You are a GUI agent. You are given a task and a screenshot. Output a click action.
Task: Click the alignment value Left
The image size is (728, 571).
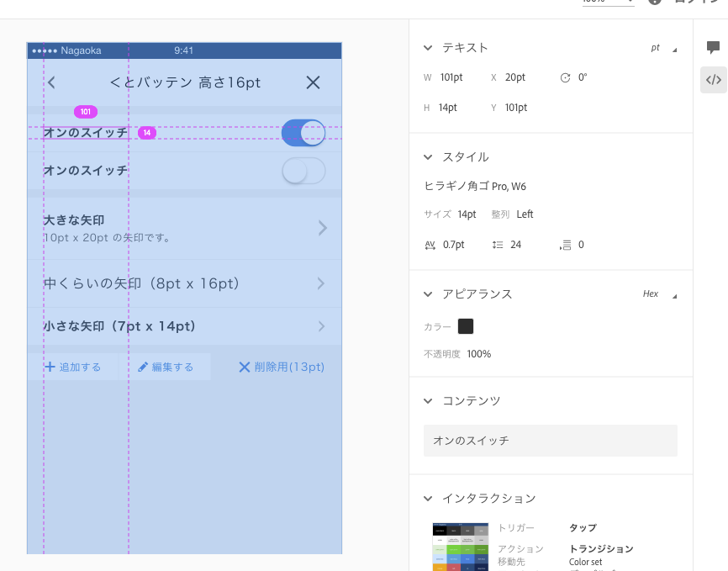pos(525,214)
